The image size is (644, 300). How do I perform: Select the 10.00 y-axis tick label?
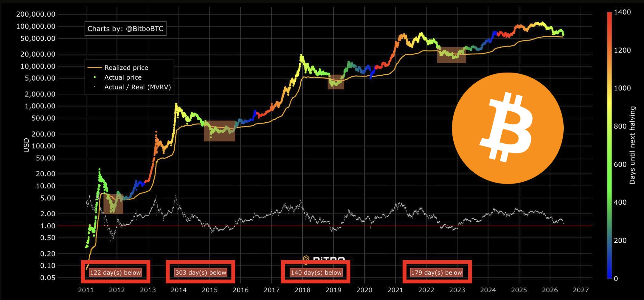45,186
